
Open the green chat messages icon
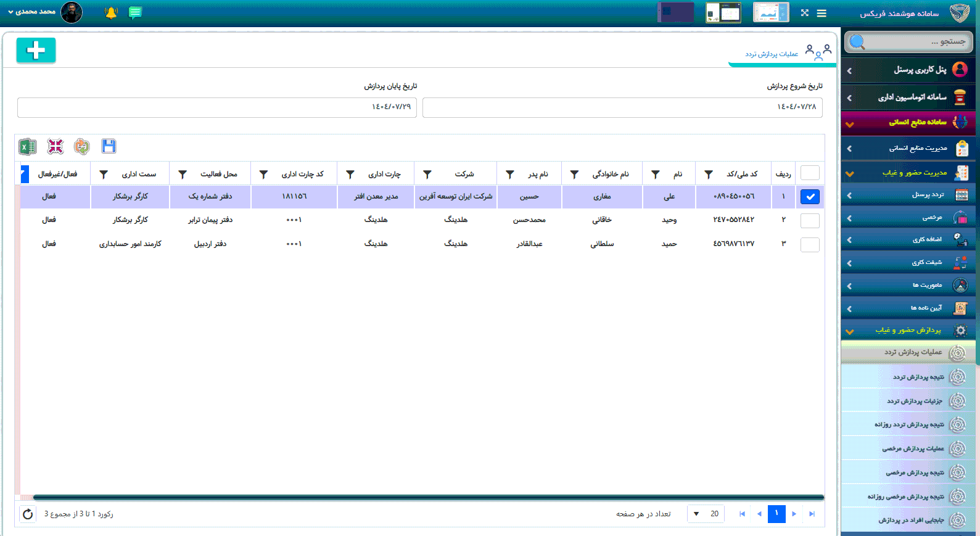pos(135,12)
